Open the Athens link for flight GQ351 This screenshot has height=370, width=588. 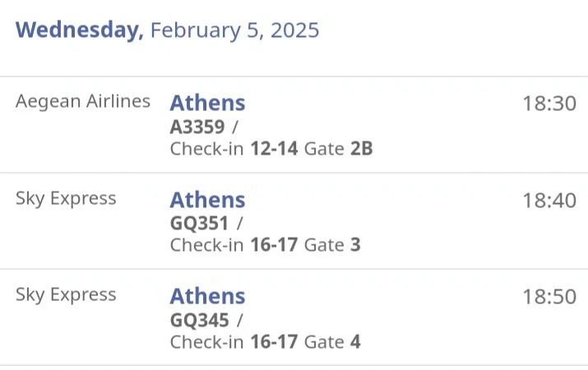point(207,200)
